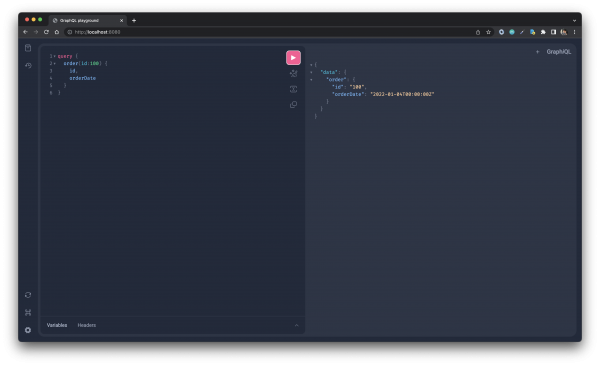Click the query keyword on line 1
Image resolution: width=600 pixels, height=366 pixels.
coord(65,56)
